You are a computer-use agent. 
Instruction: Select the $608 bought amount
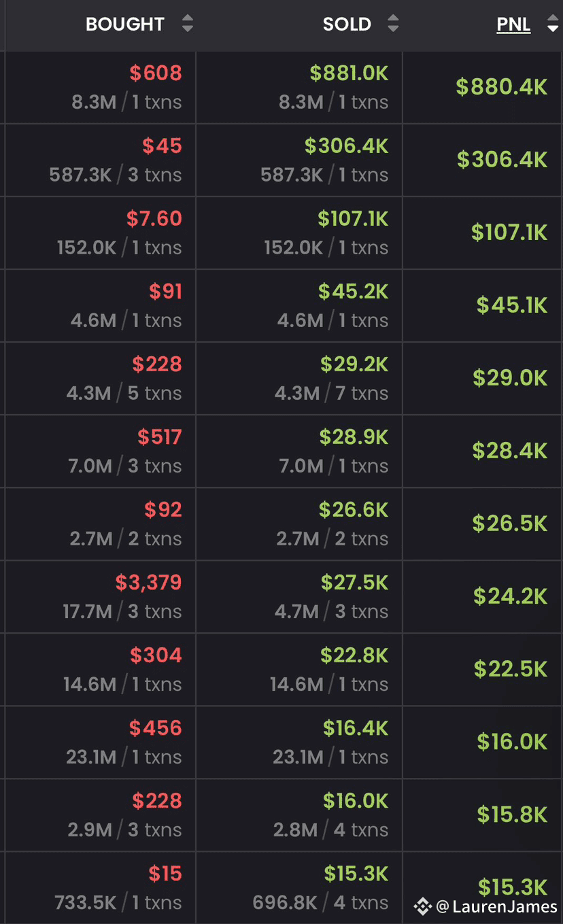156,73
